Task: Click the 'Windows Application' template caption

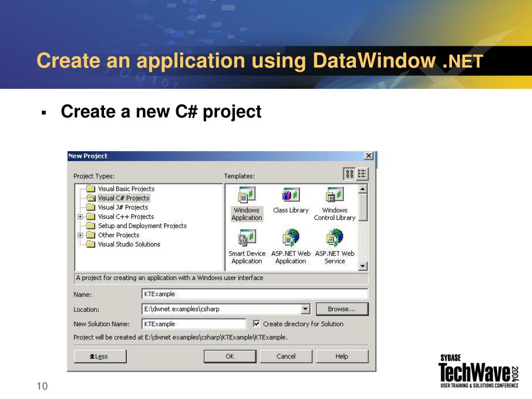Action: click(x=247, y=214)
